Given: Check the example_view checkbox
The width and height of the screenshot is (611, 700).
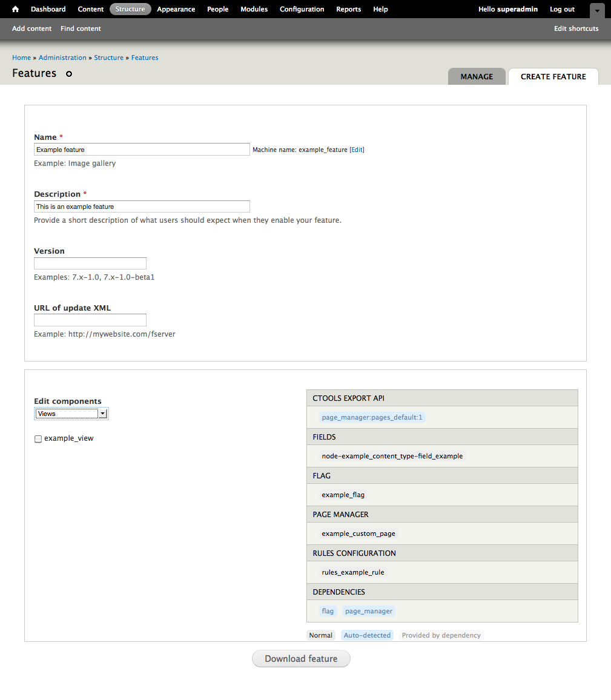Looking at the screenshot, I should click(38, 439).
